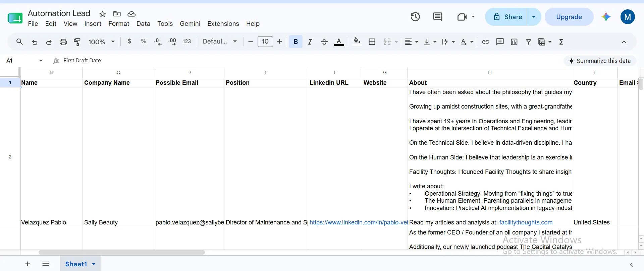Redo the last undone action
Viewport: 644px width, 271px height.
pyautogui.click(x=49, y=42)
